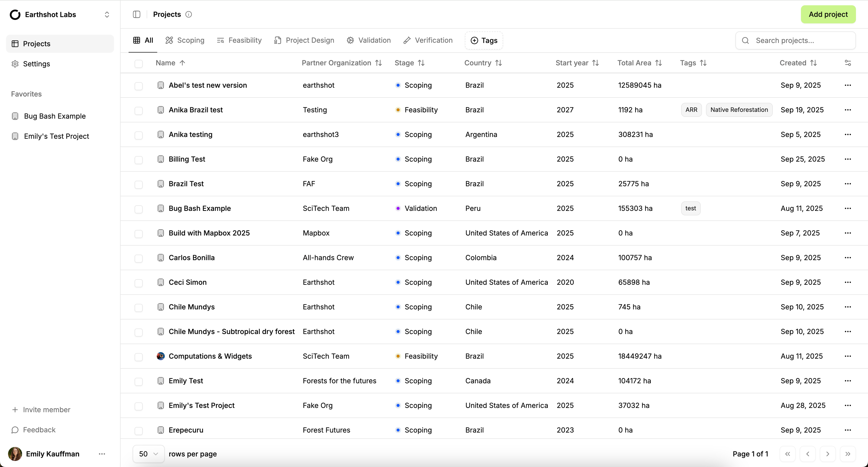Viewport: 868px width, 467px height.
Task: Go to the last page arrow
Action: 848,454
